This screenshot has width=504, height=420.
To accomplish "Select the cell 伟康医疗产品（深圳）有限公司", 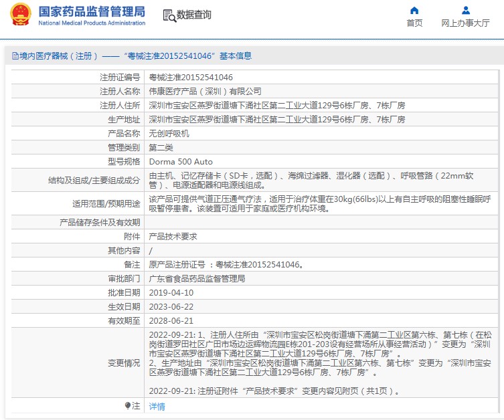I will tap(205, 92).
